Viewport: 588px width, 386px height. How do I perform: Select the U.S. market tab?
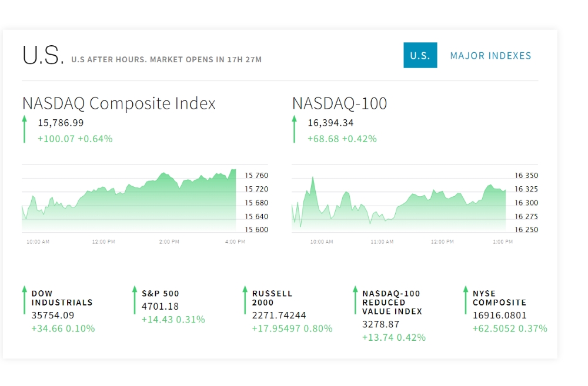[x=420, y=55]
